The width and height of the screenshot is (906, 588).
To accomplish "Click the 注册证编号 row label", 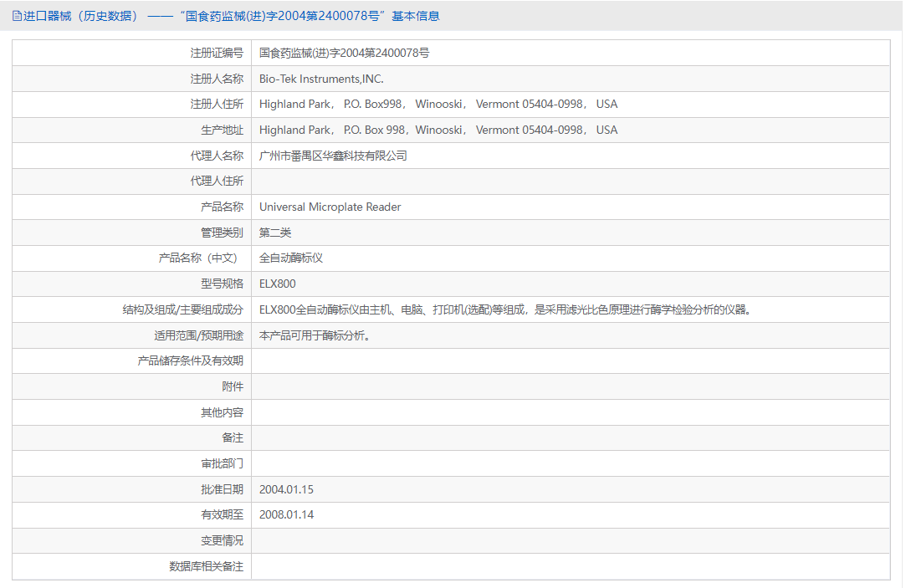I will [x=217, y=53].
